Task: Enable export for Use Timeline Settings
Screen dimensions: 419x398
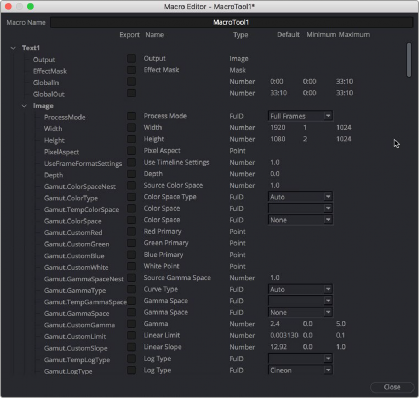Action: coord(131,162)
